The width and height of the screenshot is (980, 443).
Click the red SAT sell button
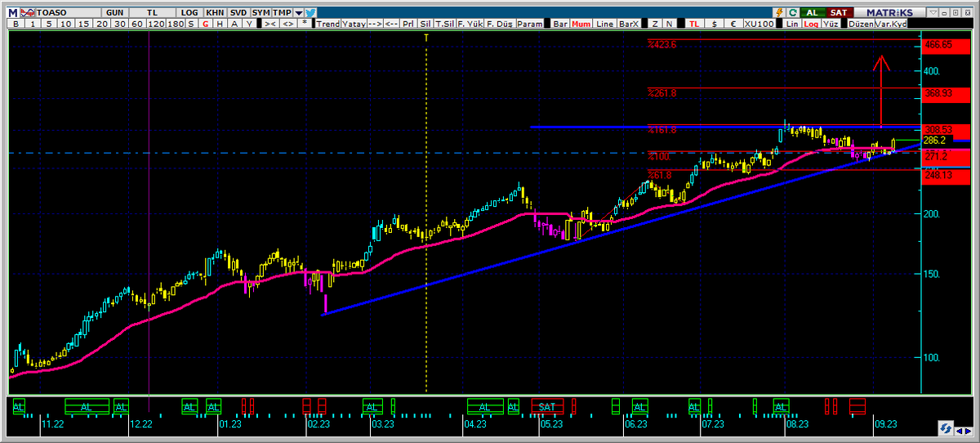click(839, 12)
